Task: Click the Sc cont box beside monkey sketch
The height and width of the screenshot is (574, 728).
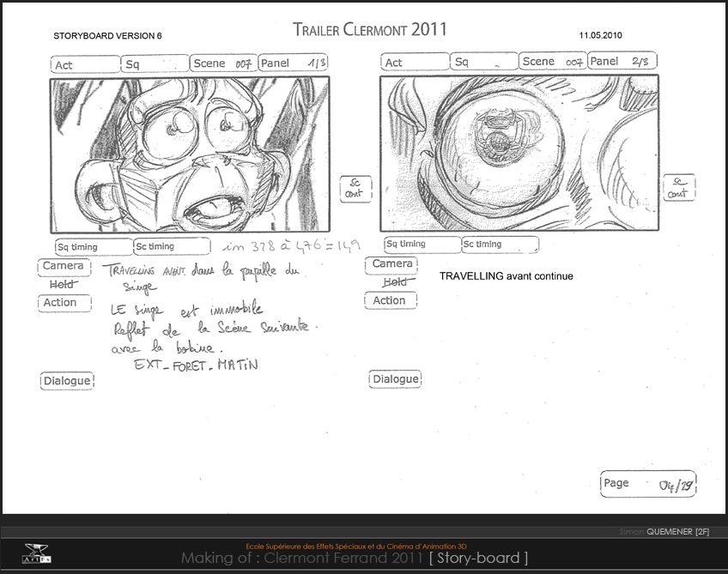Action: click(x=354, y=188)
